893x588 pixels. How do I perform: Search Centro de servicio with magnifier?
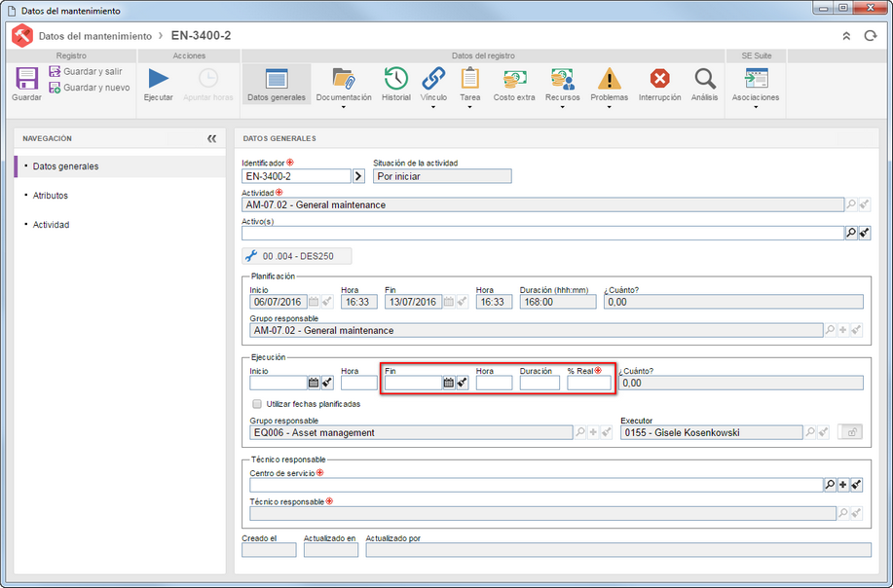830,485
